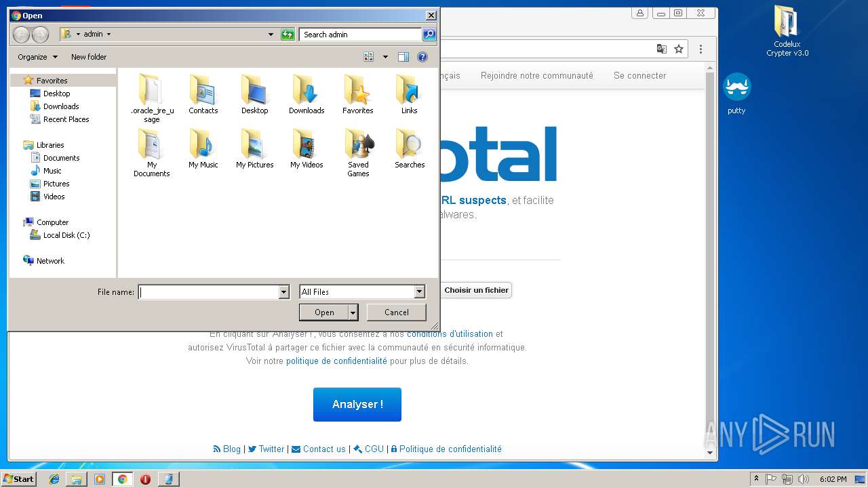Change view with the views icon
Screen dimensions: 868x488
pyautogui.click(x=369, y=57)
